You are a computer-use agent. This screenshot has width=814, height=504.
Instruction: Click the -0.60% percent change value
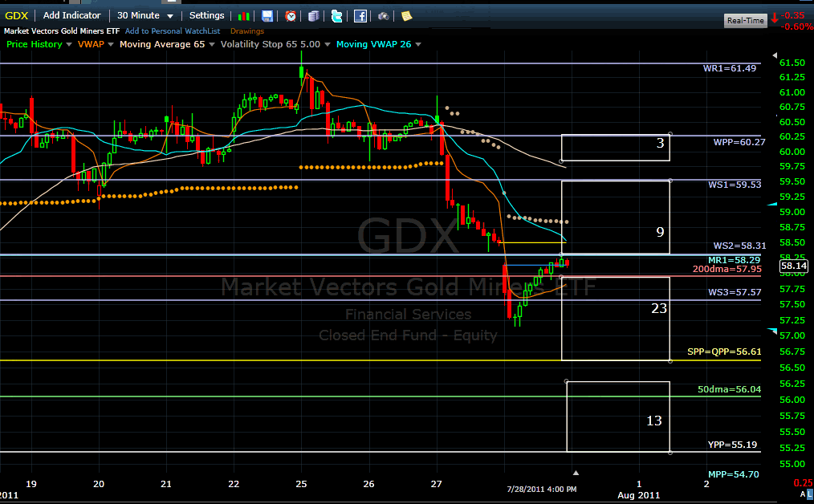(797, 26)
